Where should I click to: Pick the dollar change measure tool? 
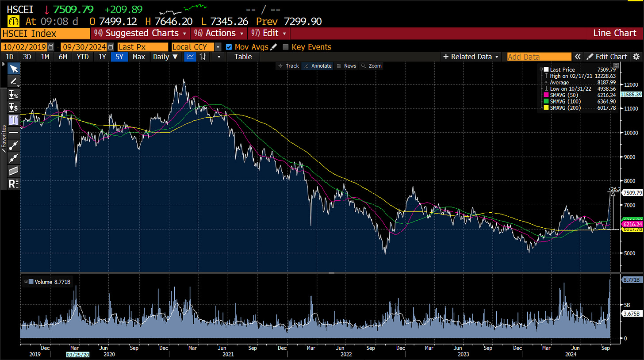click(14, 107)
